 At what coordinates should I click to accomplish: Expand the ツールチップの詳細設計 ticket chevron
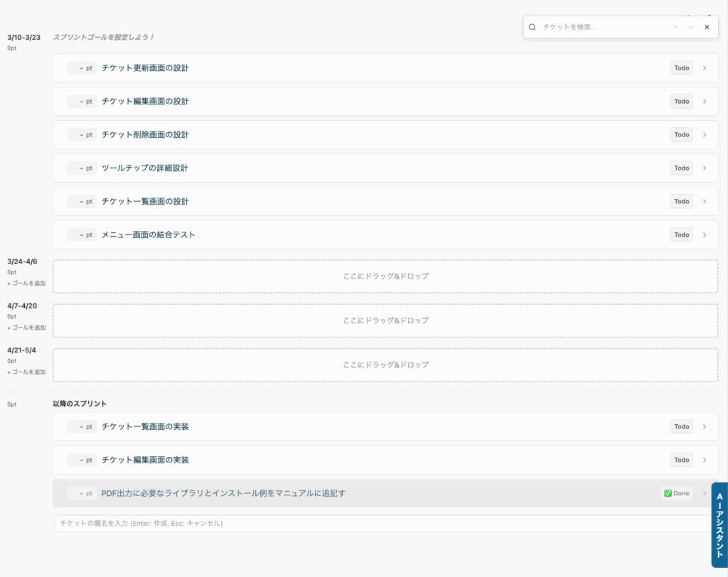pyautogui.click(x=705, y=168)
